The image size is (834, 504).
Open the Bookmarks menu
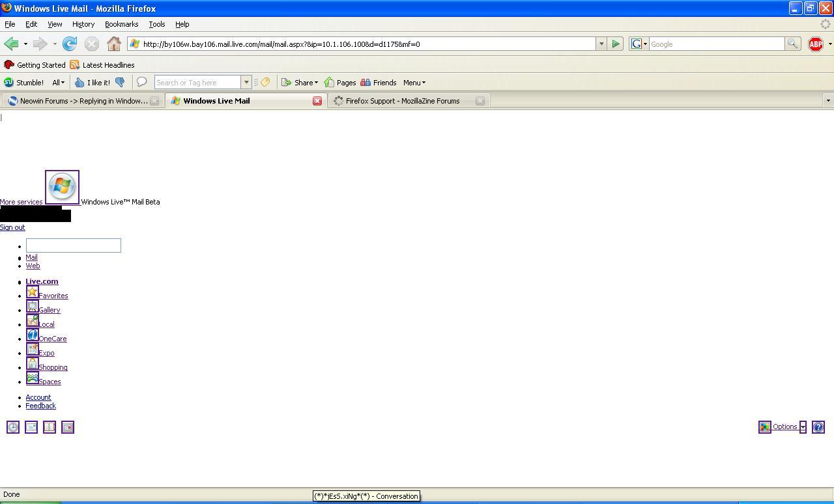pos(121,24)
